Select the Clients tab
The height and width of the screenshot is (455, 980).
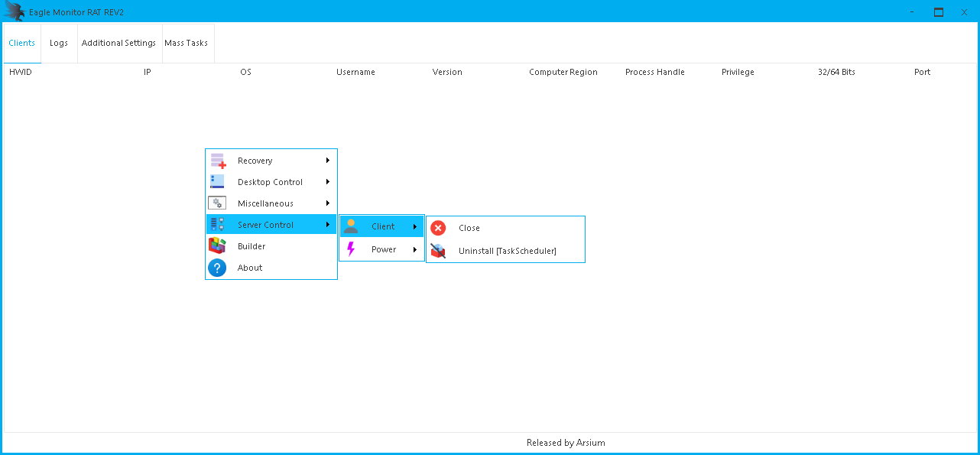pyautogui.click(x=21, y=43)
